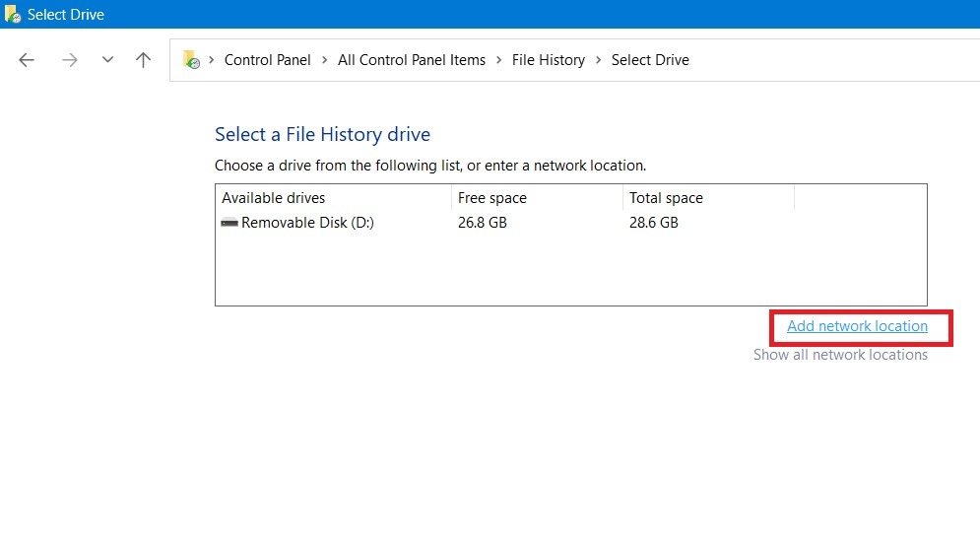Click the Add network location link
This screenshot has width=980, height=543.
857,326
